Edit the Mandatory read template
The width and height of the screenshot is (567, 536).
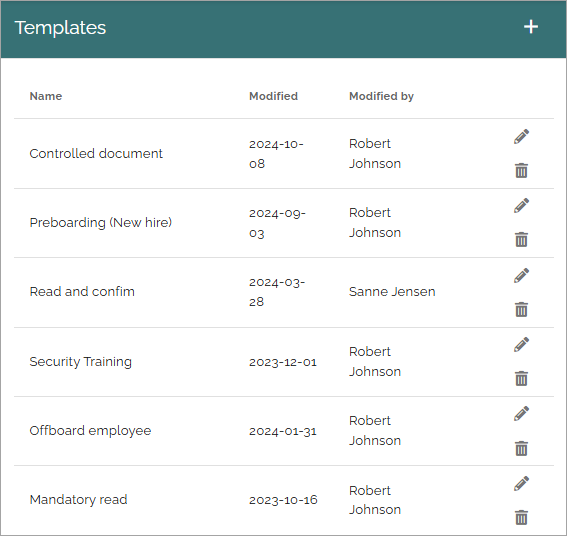pos(521,484)
